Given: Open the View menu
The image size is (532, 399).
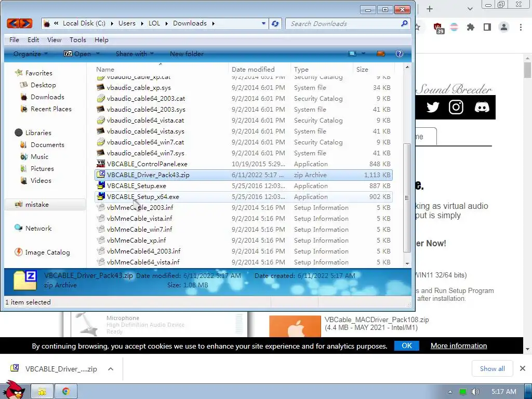Looking at the screenshot, I should click(x=54, y=39).
